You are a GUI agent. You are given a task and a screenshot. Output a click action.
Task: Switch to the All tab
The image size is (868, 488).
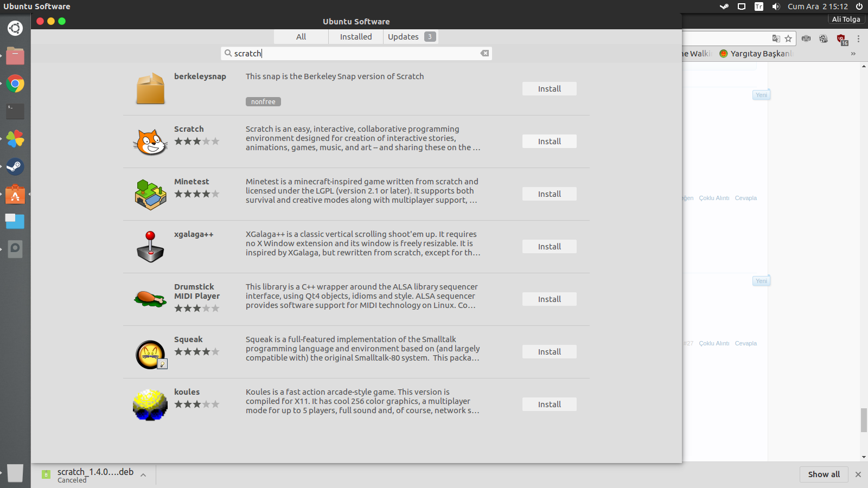(x=301, y=37)
